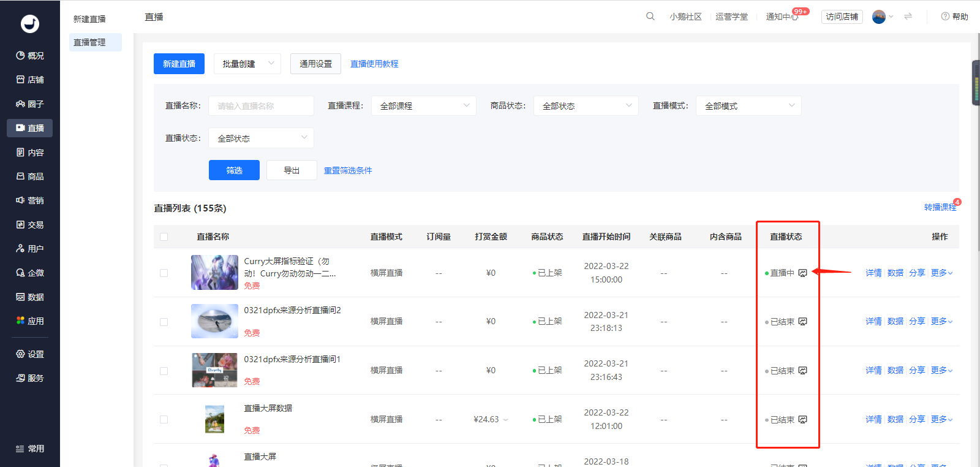This screenshot has width=980, height=467.
Task: Open big-screen icon for 0321dpfx来源分析直播间2 row
Action: click(x=802, y=322)
